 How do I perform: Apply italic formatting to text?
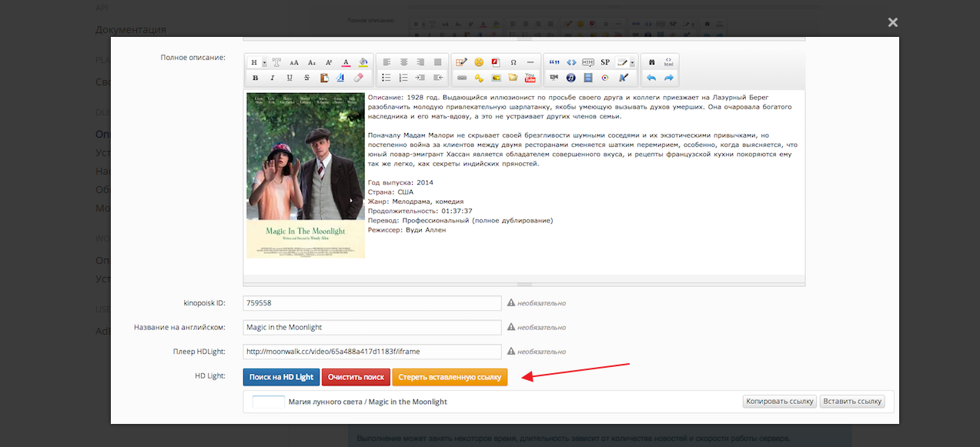click(273, 78)
